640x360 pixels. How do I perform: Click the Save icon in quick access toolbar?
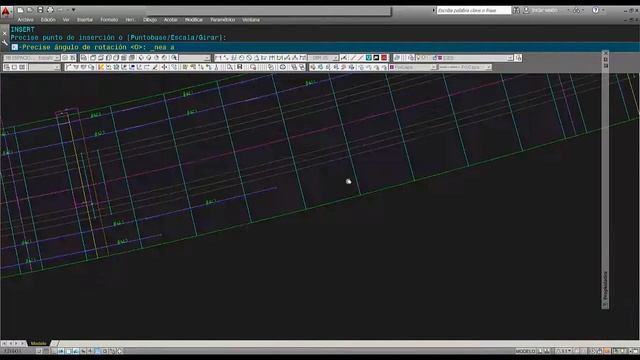pos(40,10)
